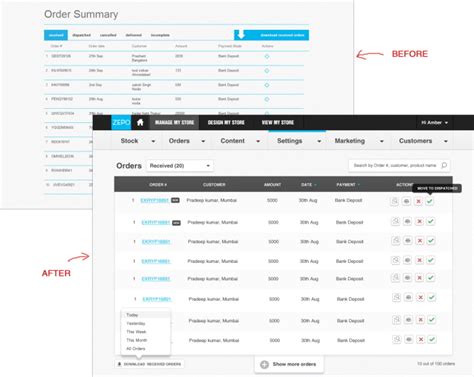Click the ZEPO logo in the top bar
The width and height of the screenshot is (474, 377).
point(121,122)
